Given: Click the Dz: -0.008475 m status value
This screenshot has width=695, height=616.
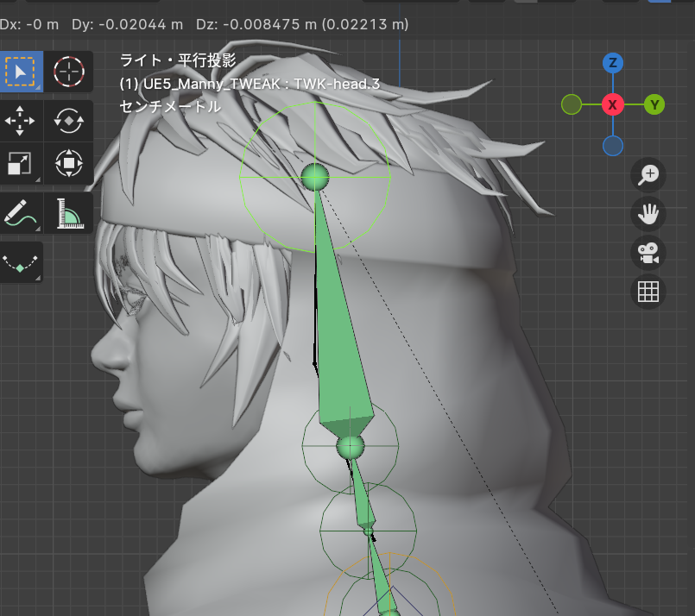Looking at the screenshot, I should [x=302, y=24].
